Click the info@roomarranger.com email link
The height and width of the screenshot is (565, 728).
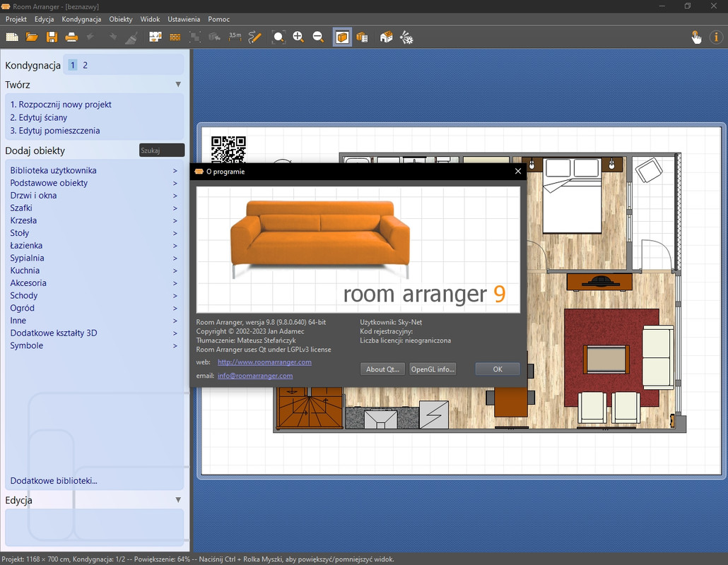[255, 376]
